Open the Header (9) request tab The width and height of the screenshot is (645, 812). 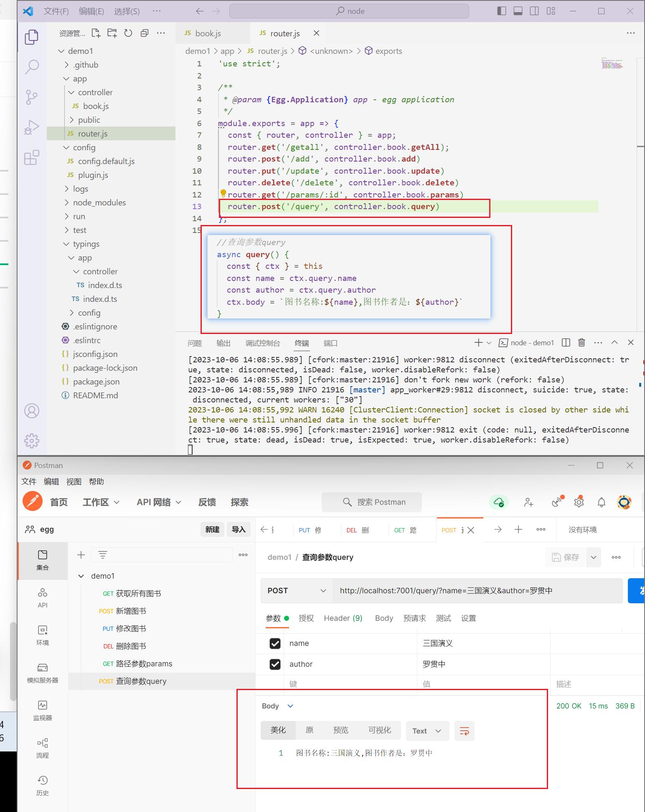tap(343, 618)
